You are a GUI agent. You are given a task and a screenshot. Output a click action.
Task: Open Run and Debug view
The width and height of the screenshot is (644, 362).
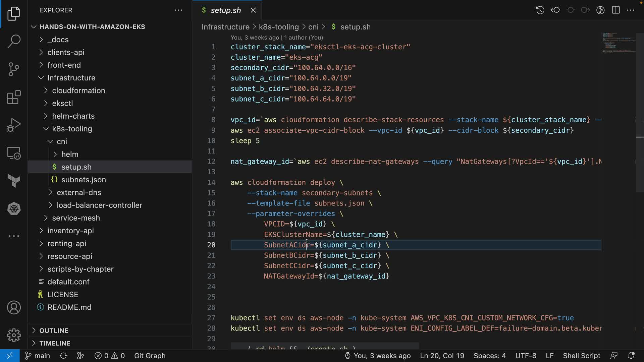click(x=14, y=125)
